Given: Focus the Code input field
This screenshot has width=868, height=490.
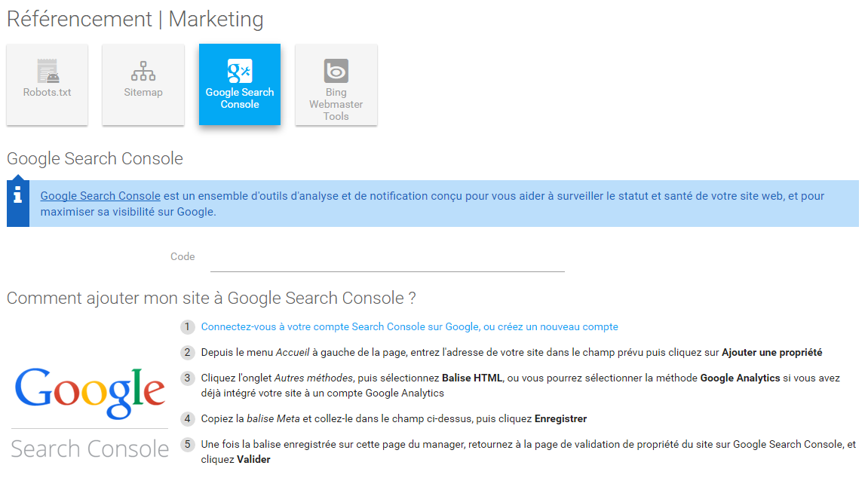Looking at the screenshot, I should coord(388,259).
